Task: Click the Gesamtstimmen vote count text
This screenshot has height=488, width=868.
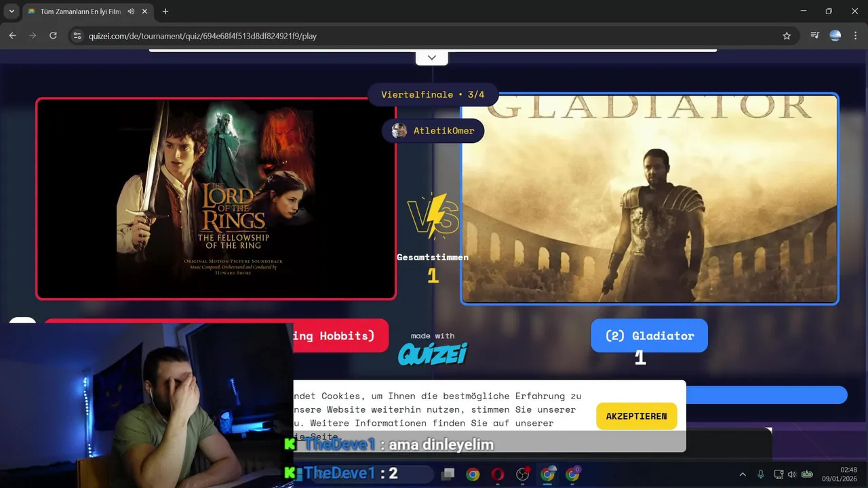Action: [x=433, y=258]
